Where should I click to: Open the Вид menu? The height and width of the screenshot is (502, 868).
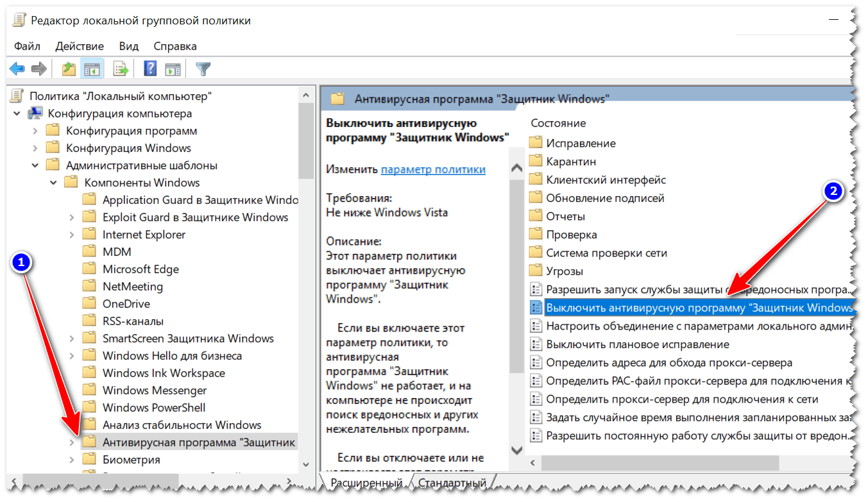[x=129, y=46]
